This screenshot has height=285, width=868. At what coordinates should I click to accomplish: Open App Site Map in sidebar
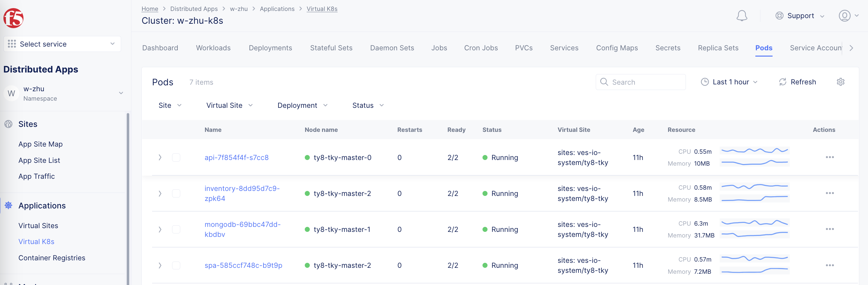[x=40, y=144]
